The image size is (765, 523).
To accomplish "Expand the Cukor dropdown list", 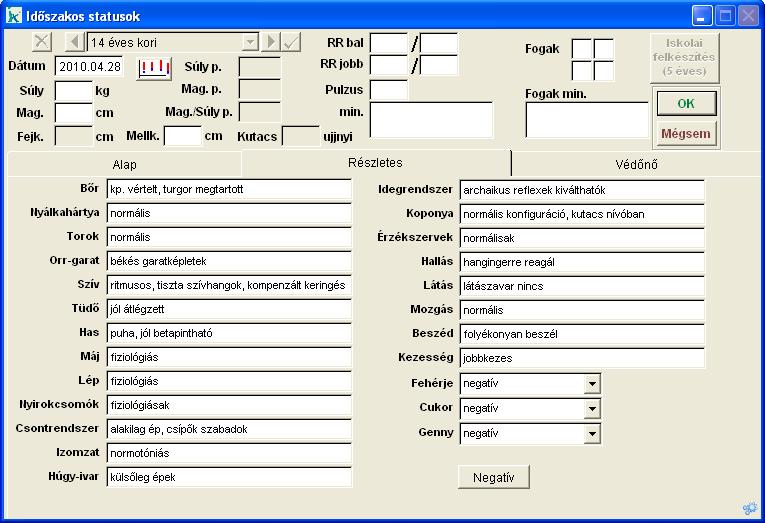I will [592, 408].
